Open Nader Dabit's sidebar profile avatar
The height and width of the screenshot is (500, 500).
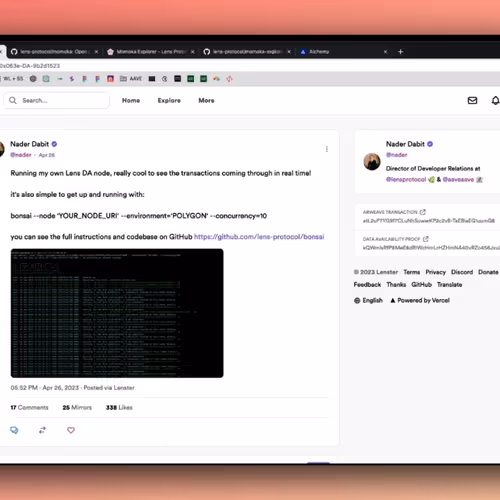(372, 162)
